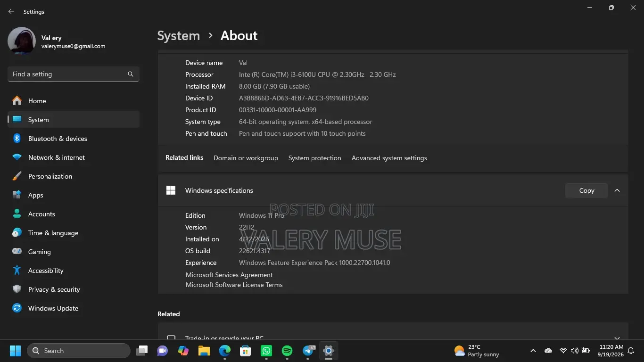The width and height of the screenshot is (644, 362).
Task: Go to System in the breadcrumb
Action: coord(178,36)
